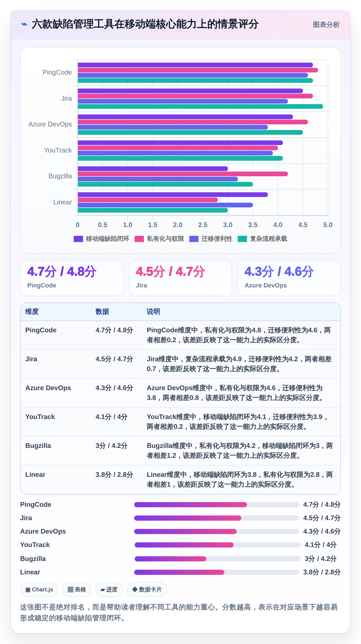The width and height of the screenshot is (361, 644).
Task: Open the Azure DevOps 4.3分 / 4.6分 card
Action: click(289, 278)
